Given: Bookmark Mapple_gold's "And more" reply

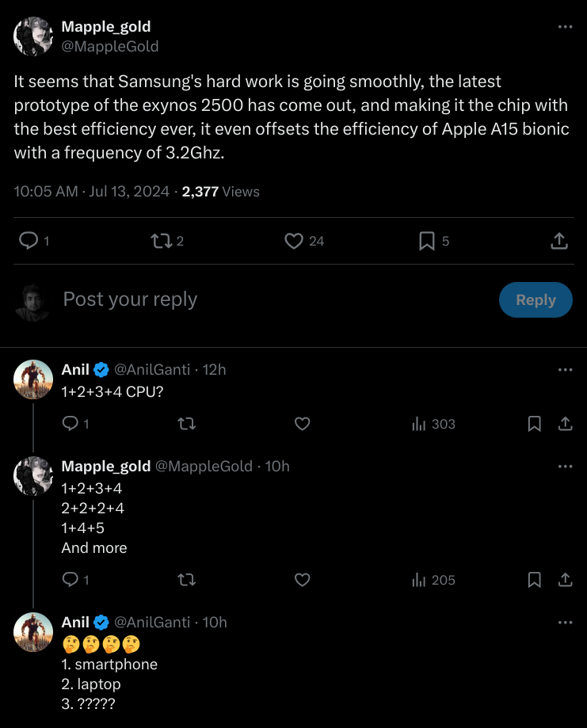Looking at the screenshot, I should [x=535, y=580].
